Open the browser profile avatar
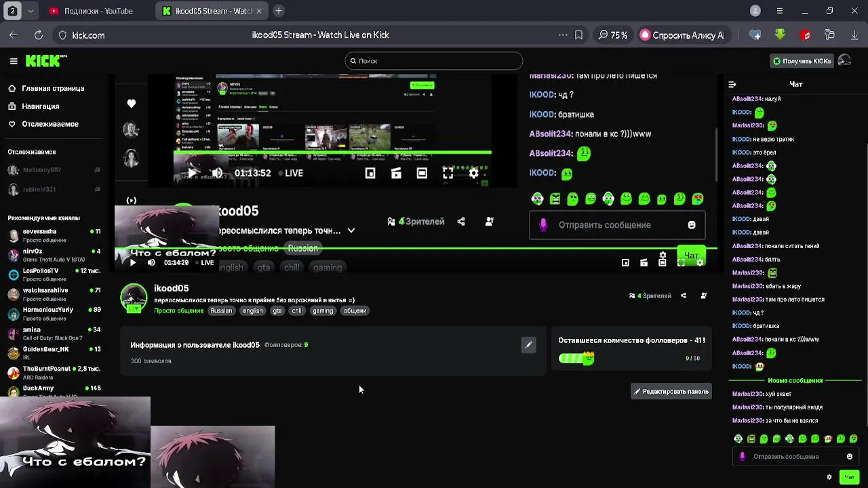Viewport: 868px width, 488px height. pos(755,11)
